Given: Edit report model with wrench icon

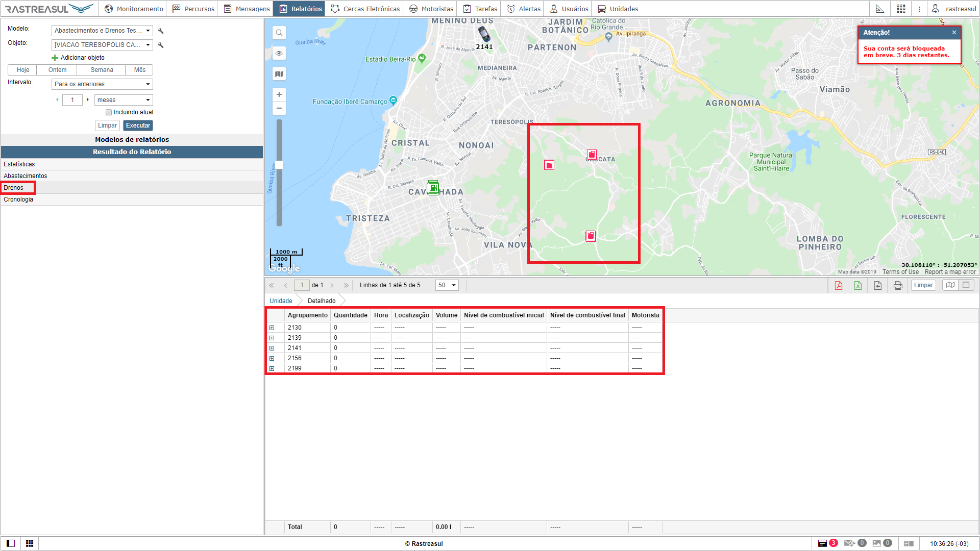Looking at the screenshot, I should (161, 31).
